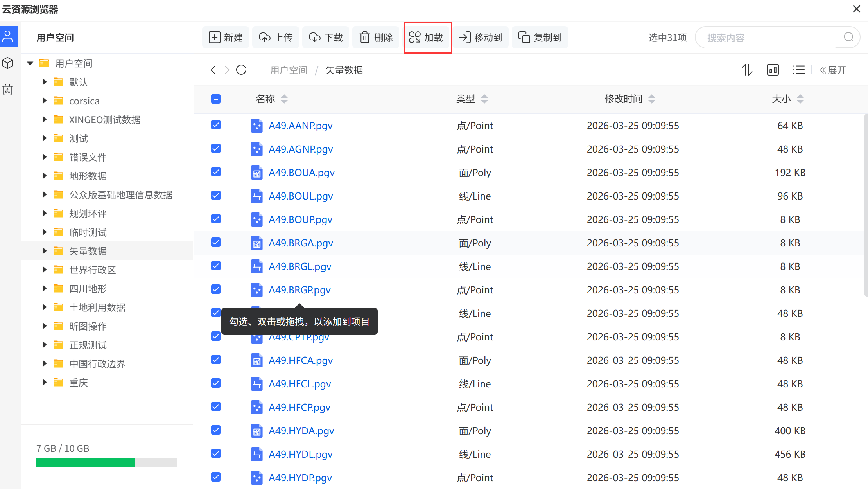This screenshot has width=868, height=489.
Task: Click the A49.HFCA.pgv polygon file icon
Action: click(256, 360)
